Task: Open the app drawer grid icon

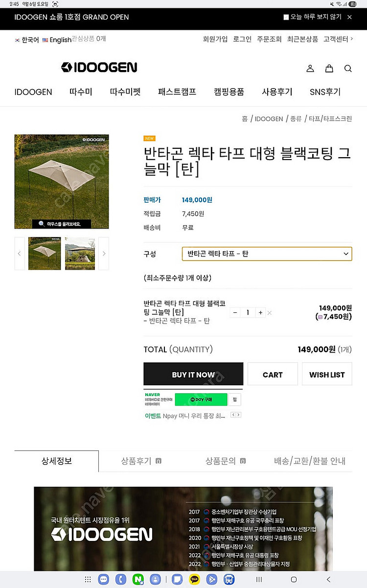Action: click(x=88, y=579)
